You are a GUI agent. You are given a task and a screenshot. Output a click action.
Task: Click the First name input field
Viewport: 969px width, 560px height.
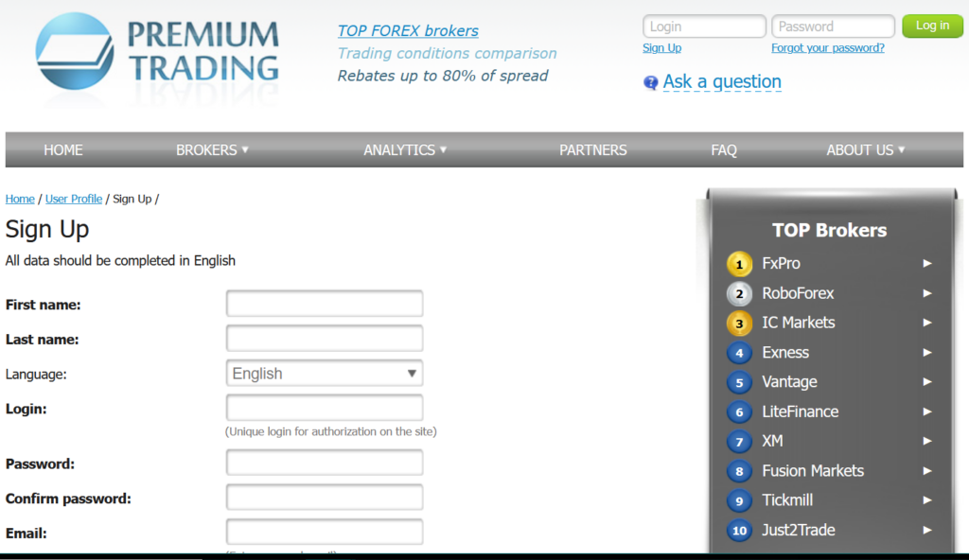pos(325,304)
